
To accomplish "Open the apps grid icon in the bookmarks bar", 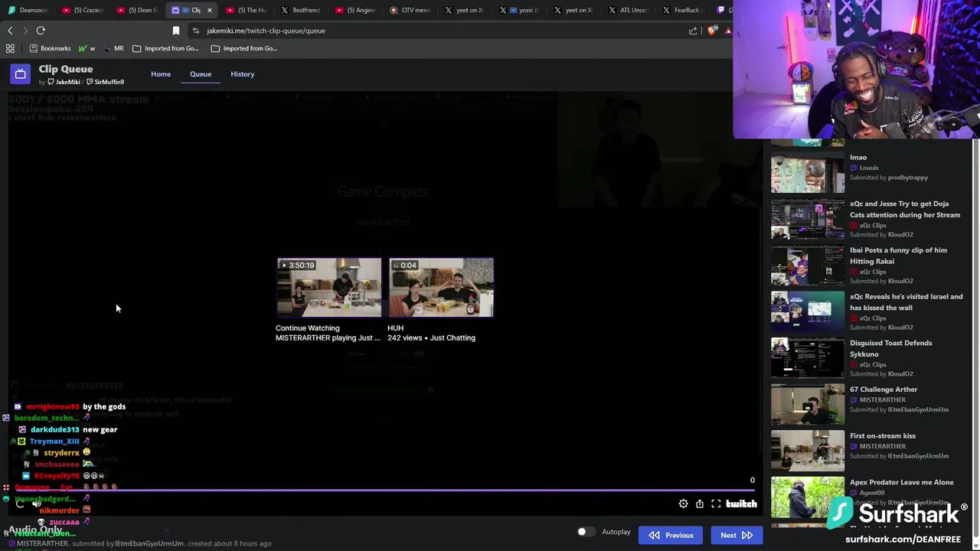I will point(10,48).
